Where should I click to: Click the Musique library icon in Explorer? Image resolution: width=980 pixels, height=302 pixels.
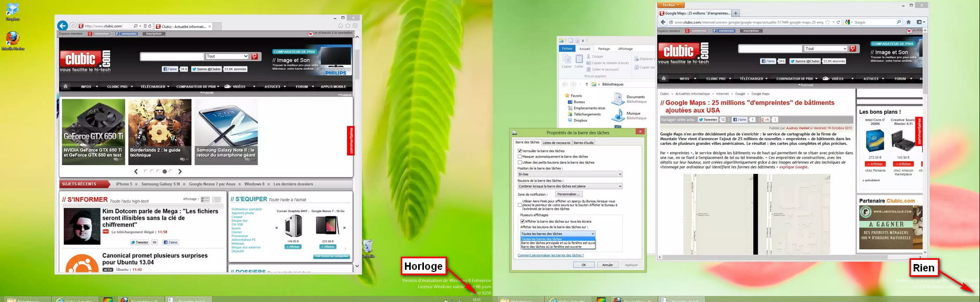(x=618, y=115)
